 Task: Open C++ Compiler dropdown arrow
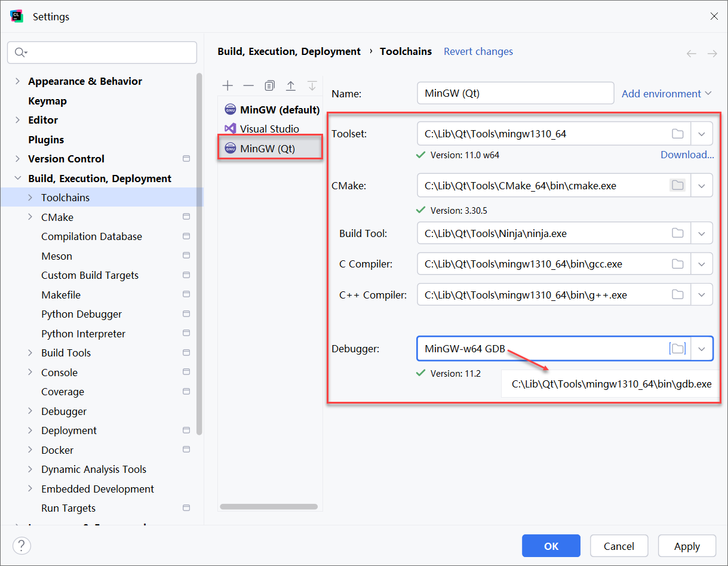(x=702, y=294)
